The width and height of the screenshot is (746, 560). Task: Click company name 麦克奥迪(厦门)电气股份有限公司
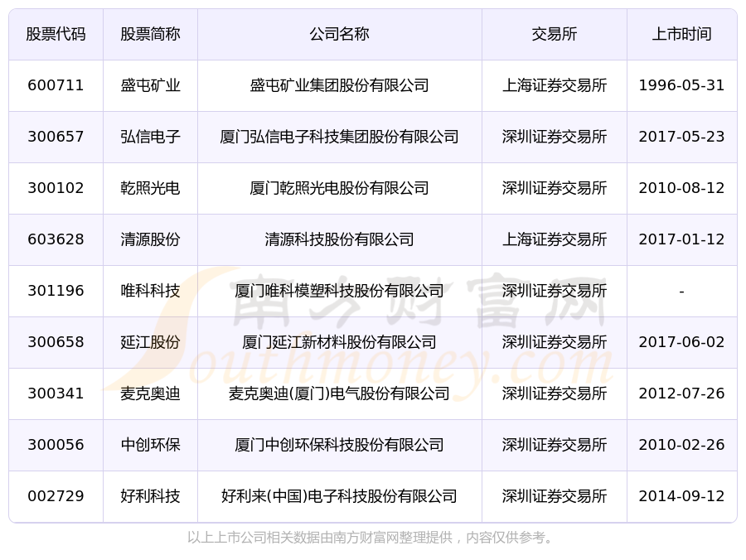[339, 393]
